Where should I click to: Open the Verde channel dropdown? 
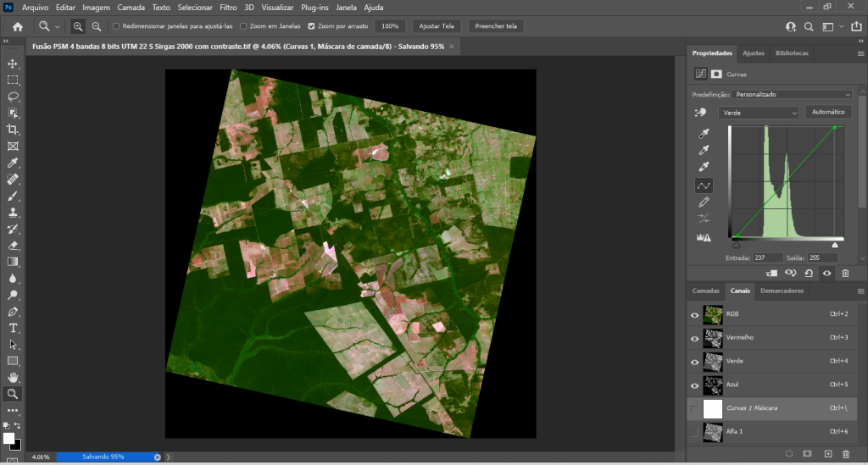tap(758, 113)
